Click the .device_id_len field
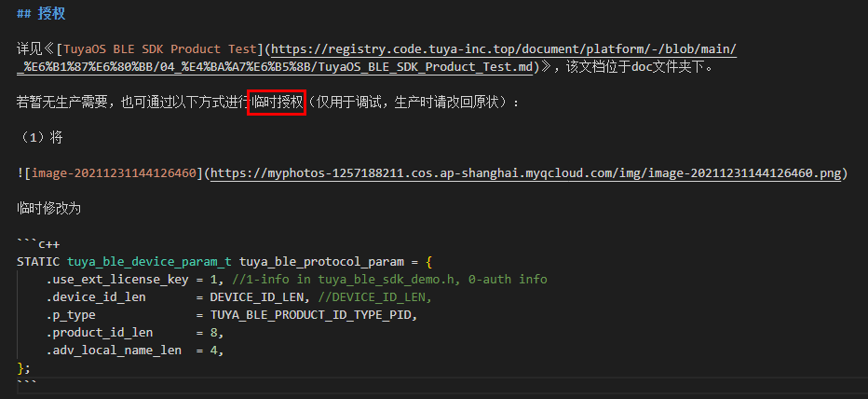Screen dimensions: 868x399 [96, 297]
